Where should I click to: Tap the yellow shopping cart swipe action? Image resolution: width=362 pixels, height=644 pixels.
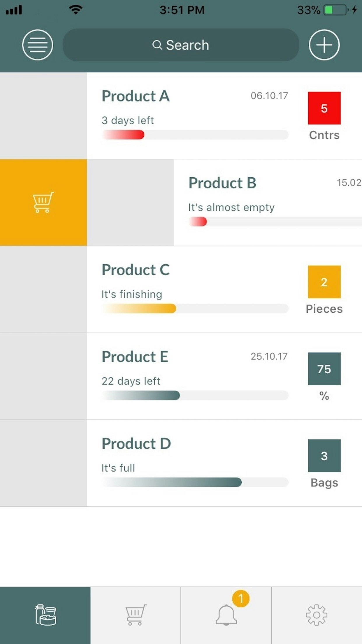pos(43,202)
